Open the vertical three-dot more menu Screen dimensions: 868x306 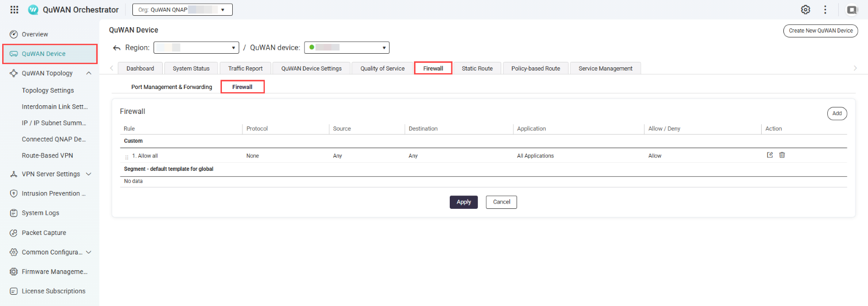pos(825,10)
